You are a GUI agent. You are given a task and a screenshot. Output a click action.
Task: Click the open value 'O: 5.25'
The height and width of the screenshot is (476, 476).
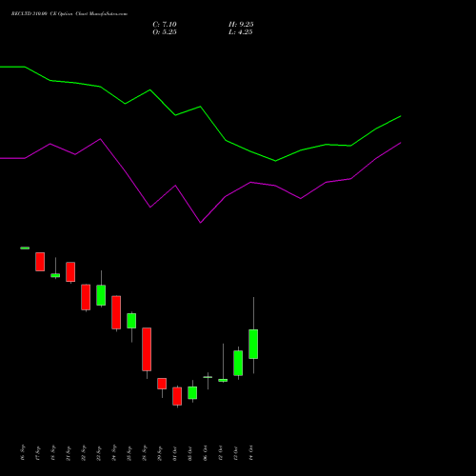tap(165, 32)
